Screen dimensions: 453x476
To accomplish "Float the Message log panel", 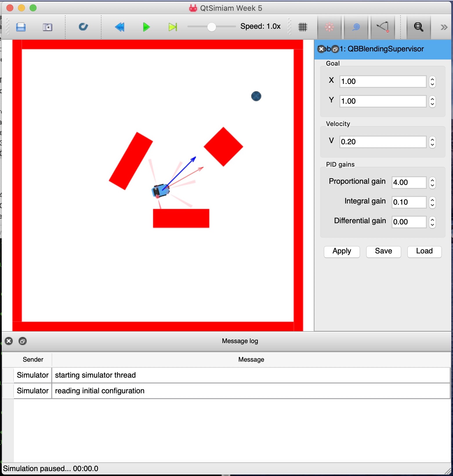I will point(23,341).
